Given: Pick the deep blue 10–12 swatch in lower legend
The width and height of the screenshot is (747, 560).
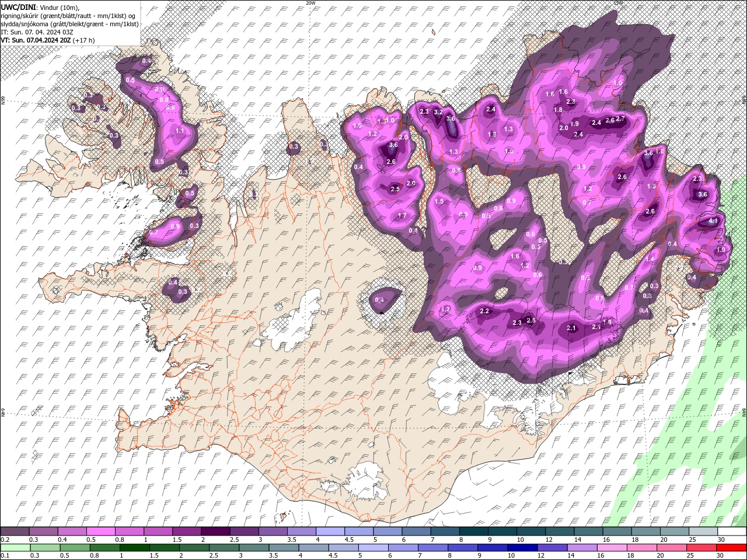Looking at the screenshot, I should (522, 548).
